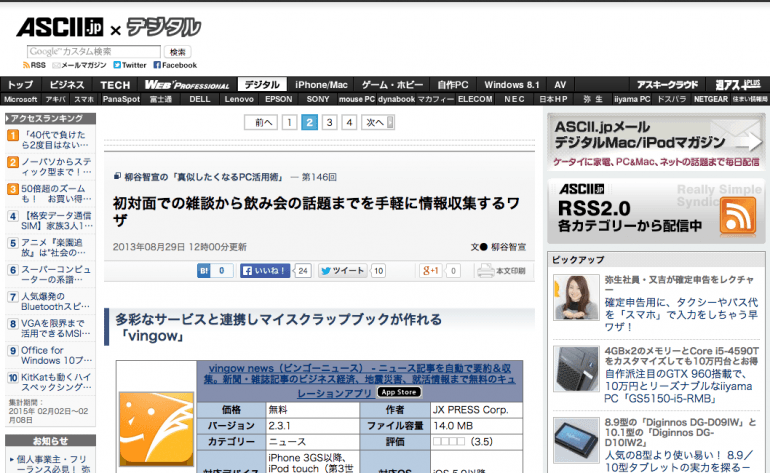Focus the Google カスタム検索 field
Image resolution: width=770 pixels, height=473 pixels.
click(x=94, y=52)
